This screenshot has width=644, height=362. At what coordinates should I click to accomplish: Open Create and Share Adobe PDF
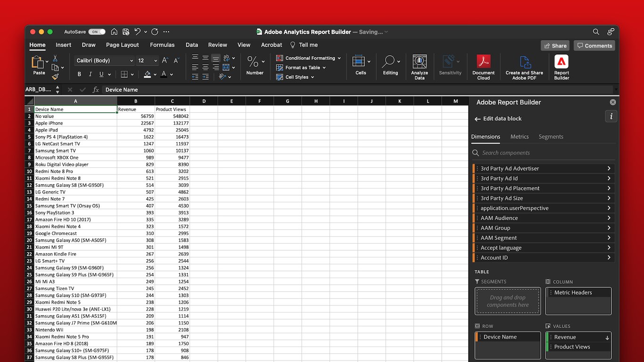tap(524, 67)
